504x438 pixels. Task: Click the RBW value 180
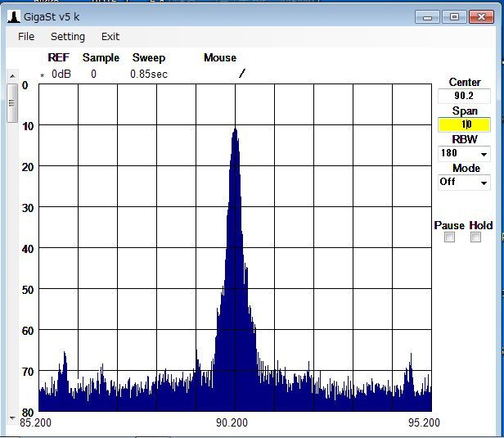(x=449, y=153)
